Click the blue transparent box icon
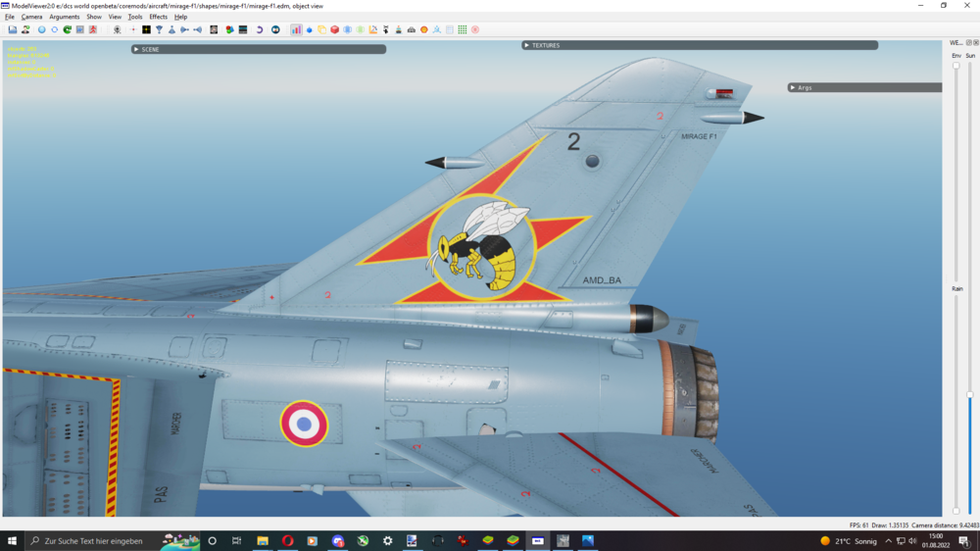Viewport: 980px width, 551px height. pyautogui.click(x=348, y=29)
